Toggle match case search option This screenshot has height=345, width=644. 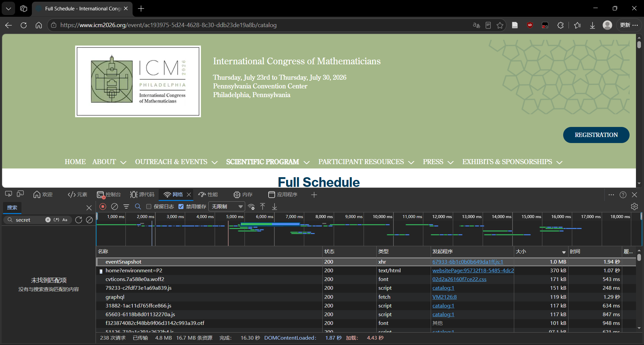tap(65, 220)
